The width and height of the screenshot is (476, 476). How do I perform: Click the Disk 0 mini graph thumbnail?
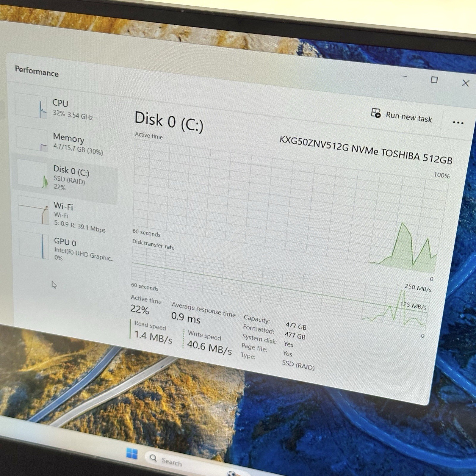click(33, 173)
